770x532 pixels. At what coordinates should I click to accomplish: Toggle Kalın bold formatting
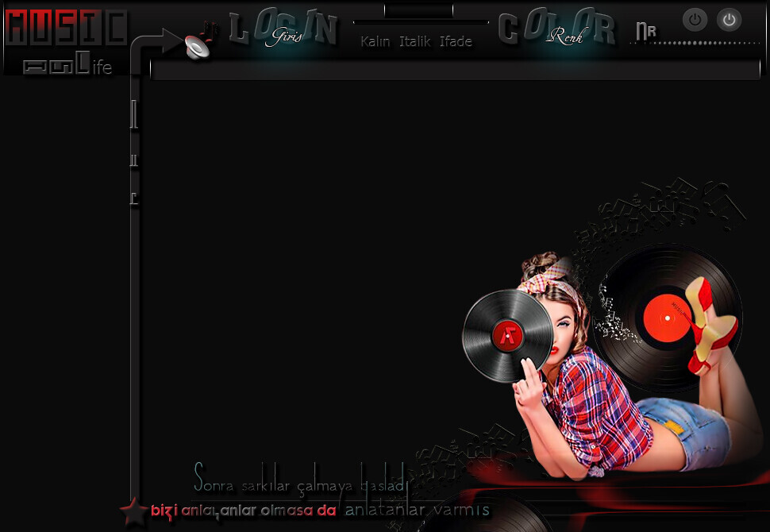375,41
